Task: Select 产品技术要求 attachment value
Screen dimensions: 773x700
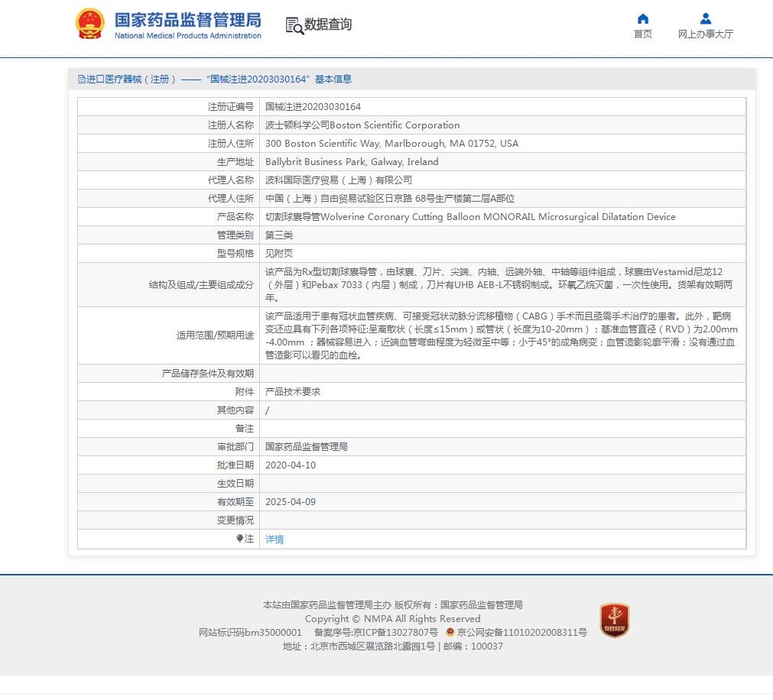Action: tap(293, 391)
